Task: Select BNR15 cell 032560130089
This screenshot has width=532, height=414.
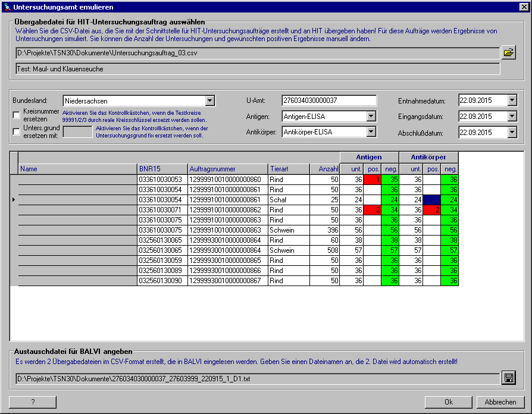Action: [162, 271]
